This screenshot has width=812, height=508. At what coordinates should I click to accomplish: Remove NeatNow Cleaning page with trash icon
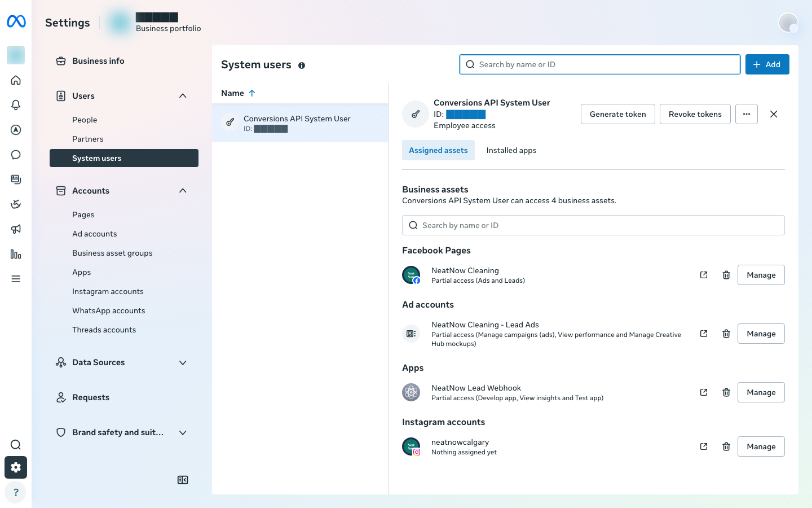[726, 275]
